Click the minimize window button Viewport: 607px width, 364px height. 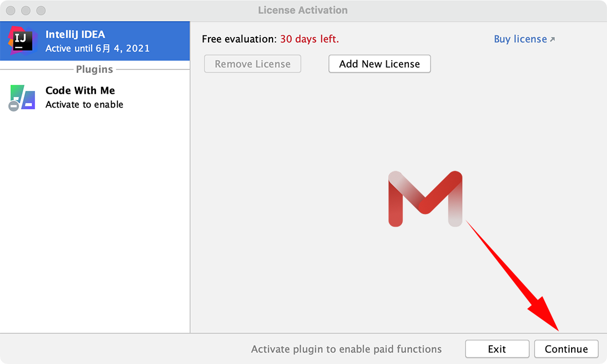(x=26, y=10)
